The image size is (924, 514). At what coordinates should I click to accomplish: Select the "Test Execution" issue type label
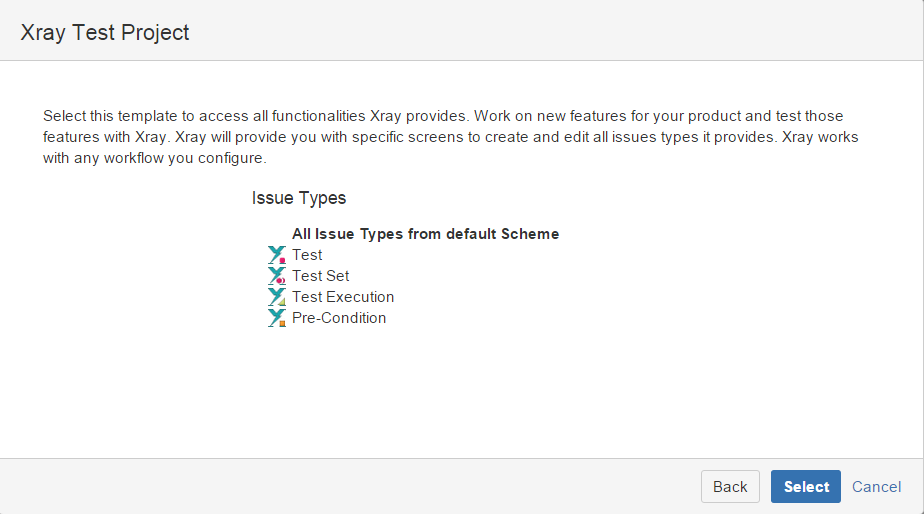[x=343, y=296]
